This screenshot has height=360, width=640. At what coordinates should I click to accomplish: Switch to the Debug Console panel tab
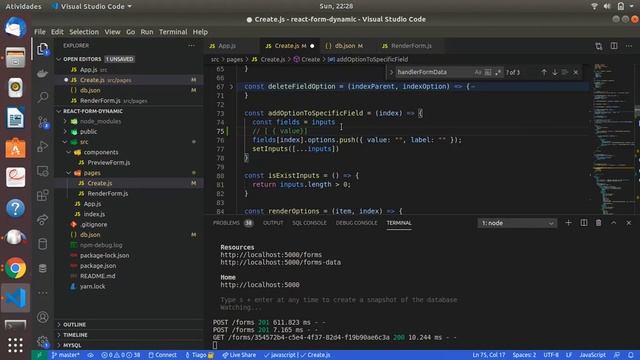(356, 223)
